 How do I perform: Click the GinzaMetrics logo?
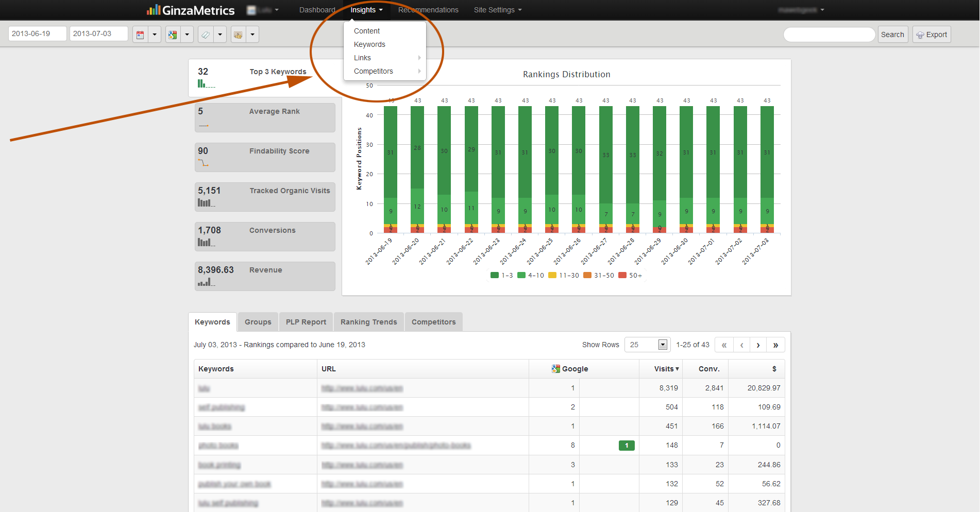pyautogui.click(x=190, y=10)
